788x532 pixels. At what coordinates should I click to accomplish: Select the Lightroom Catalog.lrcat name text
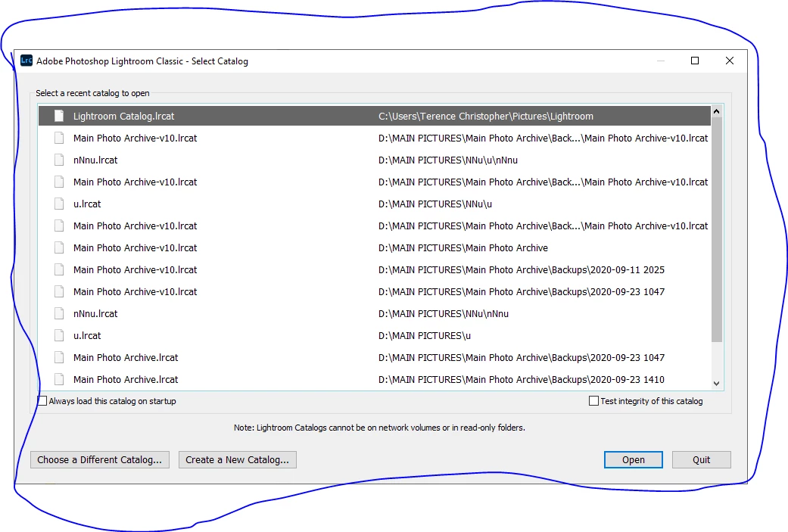(x=123, y=116)
